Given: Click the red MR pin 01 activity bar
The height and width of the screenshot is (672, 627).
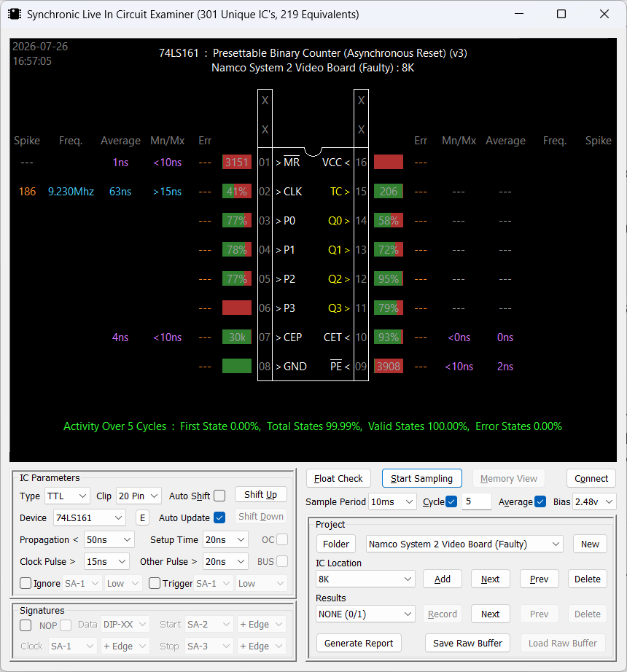Looking at the screenshot, I should click(x=236, y=163).
